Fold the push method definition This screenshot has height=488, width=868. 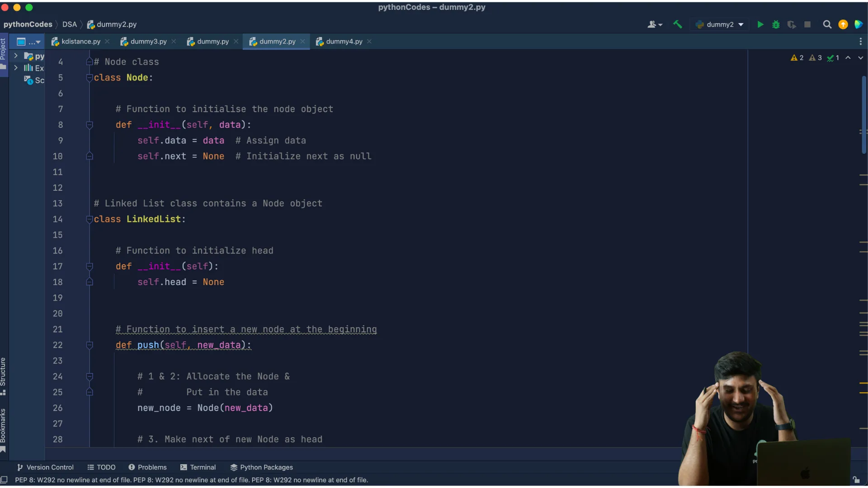(90, 345)
